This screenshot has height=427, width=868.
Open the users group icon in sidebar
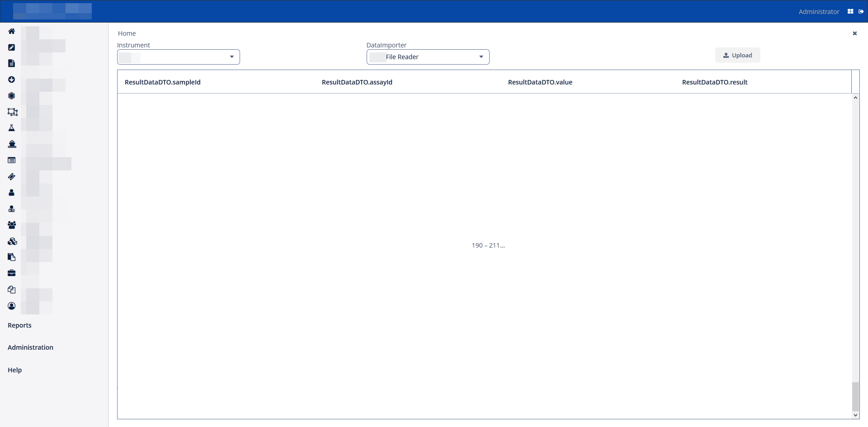(12, 225)
